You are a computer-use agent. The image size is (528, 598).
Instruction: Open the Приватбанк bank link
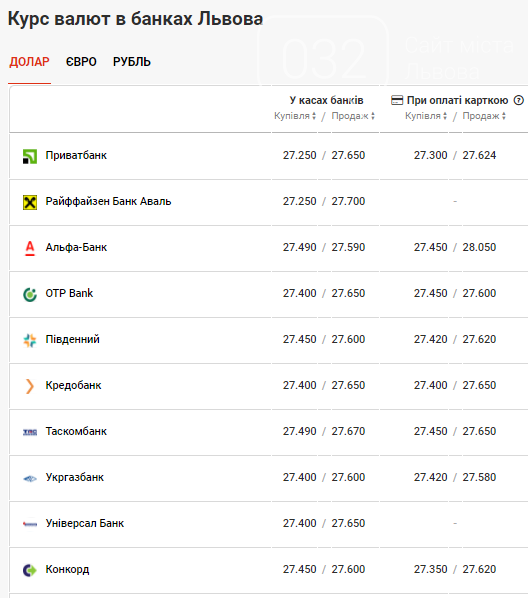tap(76, 156)
